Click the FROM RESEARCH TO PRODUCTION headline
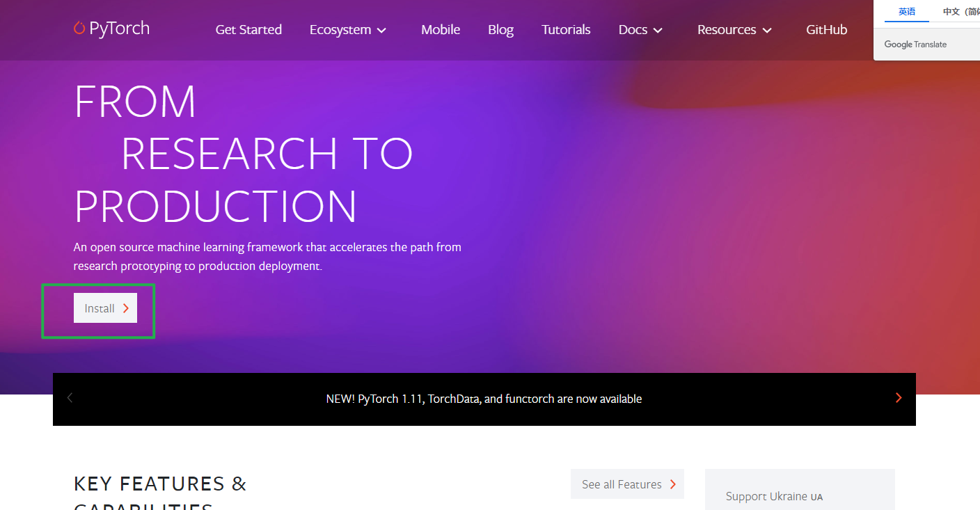Image resolution: width=980 pixels, height=510 pixels. (x=244, y=154)
